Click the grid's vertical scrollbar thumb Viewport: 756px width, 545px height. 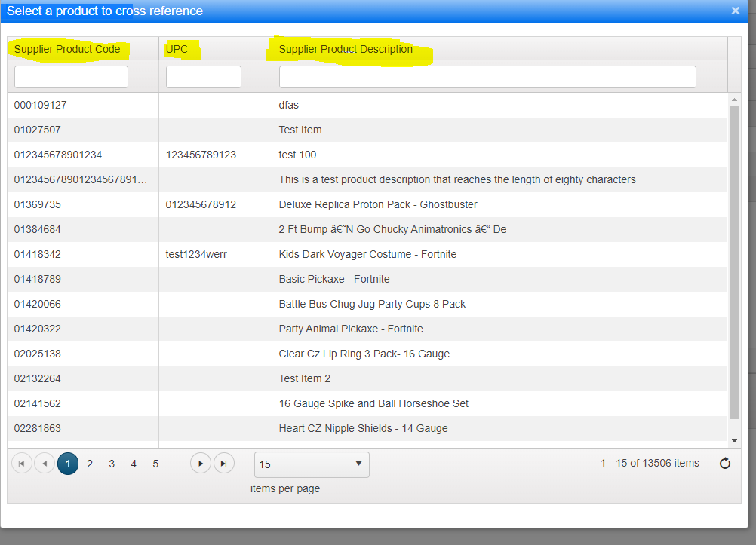tap(734, 262)
